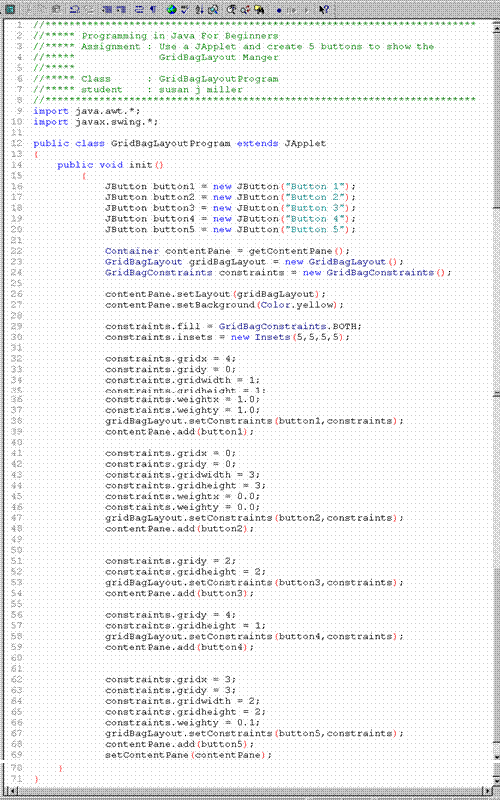This screenshot has height=800, width=500.
Task: Click the 'GridBagConstraints constraints = new' line
Action: 278,272
